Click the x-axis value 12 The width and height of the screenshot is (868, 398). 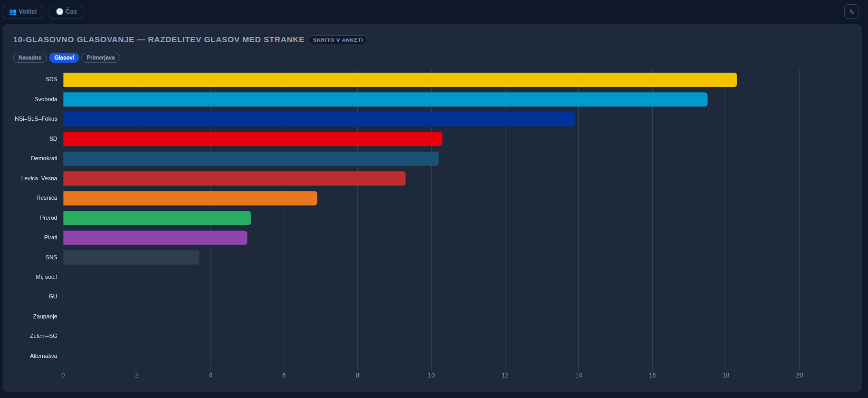(x=505, y=375)
